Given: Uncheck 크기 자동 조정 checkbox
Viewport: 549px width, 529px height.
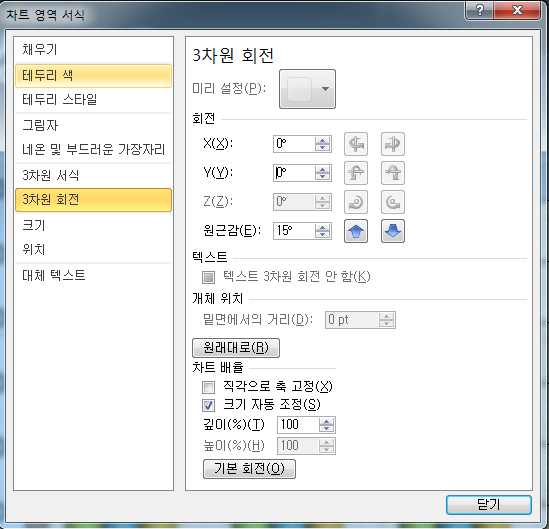Looking at the screenshot, I should coord(208,405).
